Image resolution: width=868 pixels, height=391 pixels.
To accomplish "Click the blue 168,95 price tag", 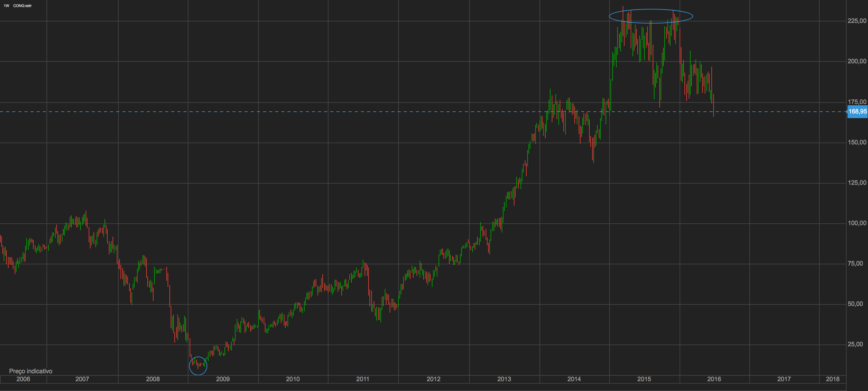I will [857, 112].
